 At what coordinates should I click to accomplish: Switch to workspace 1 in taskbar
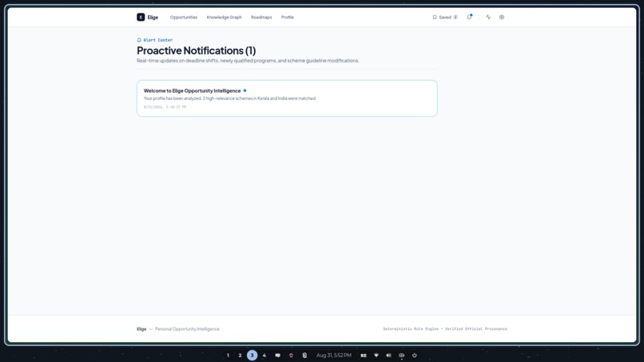click(228, 356)
